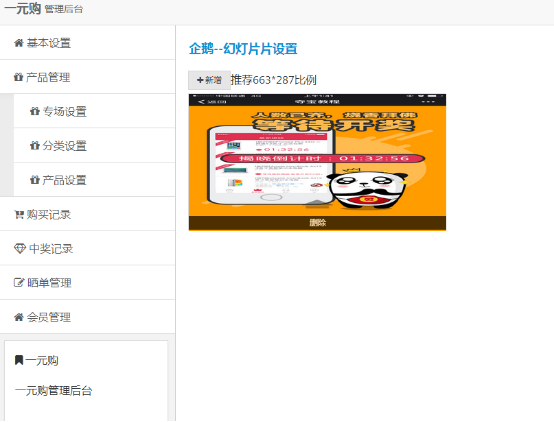Click the diamond icon beside 中奖记录
Image resolution: width=554 pixels, height=422 pixels.
coord(20,249)
